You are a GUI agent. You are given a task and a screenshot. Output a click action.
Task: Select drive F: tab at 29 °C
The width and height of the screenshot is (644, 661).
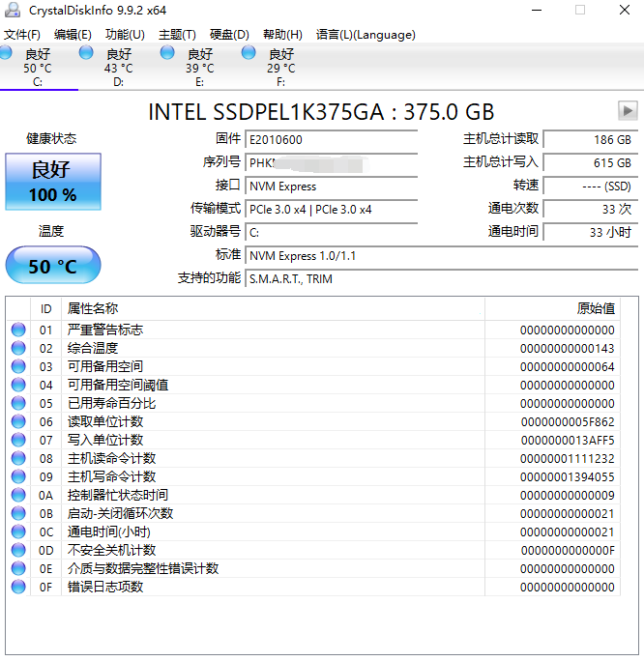click(280, 68)
